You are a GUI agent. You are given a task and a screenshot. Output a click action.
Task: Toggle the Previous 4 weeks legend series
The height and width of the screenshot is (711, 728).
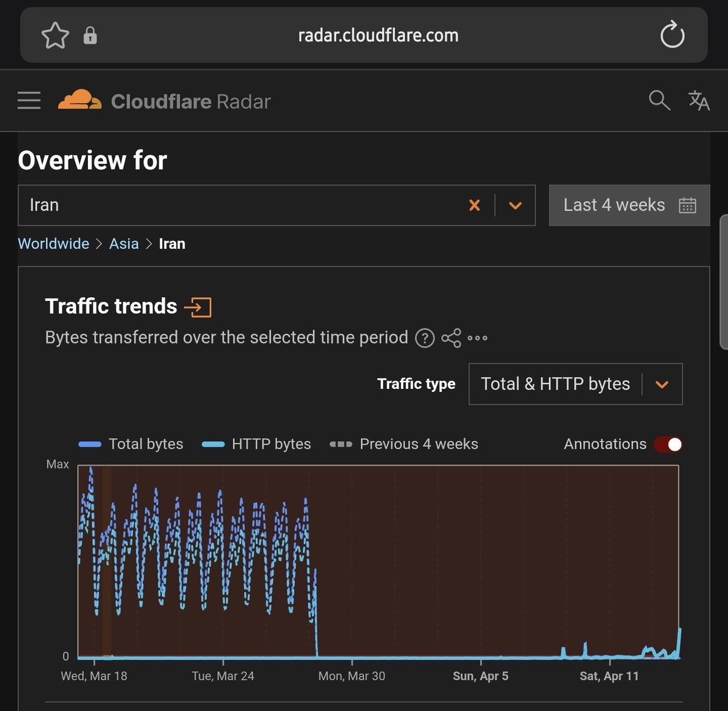pos(403,444)
